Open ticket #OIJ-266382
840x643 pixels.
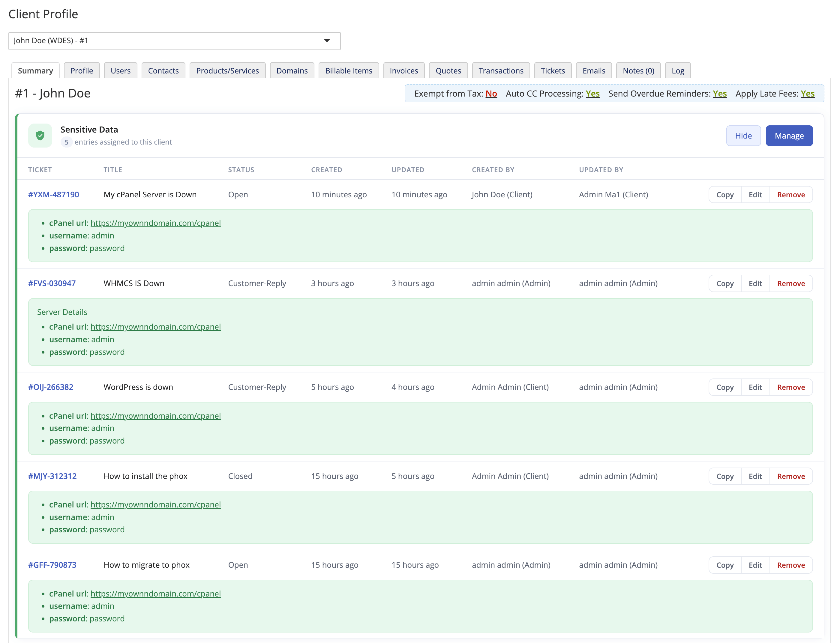pos(50,387)
